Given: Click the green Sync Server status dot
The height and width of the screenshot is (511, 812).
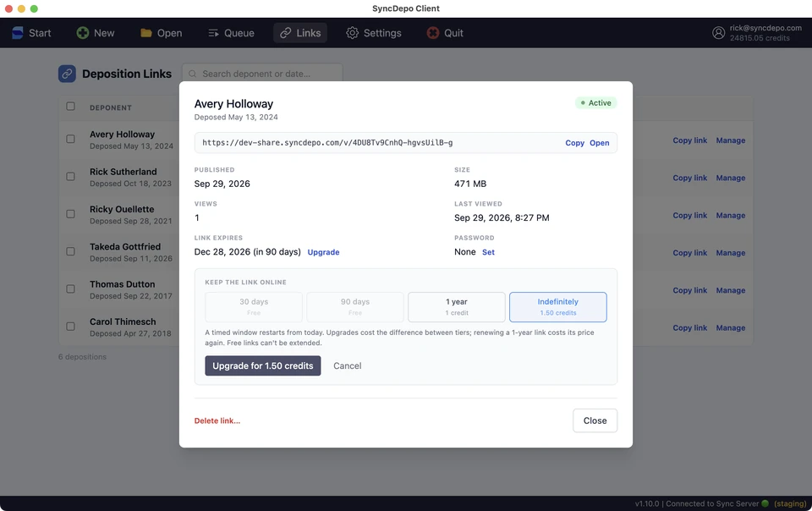Looking at the screenshot, I should (765, 503).
